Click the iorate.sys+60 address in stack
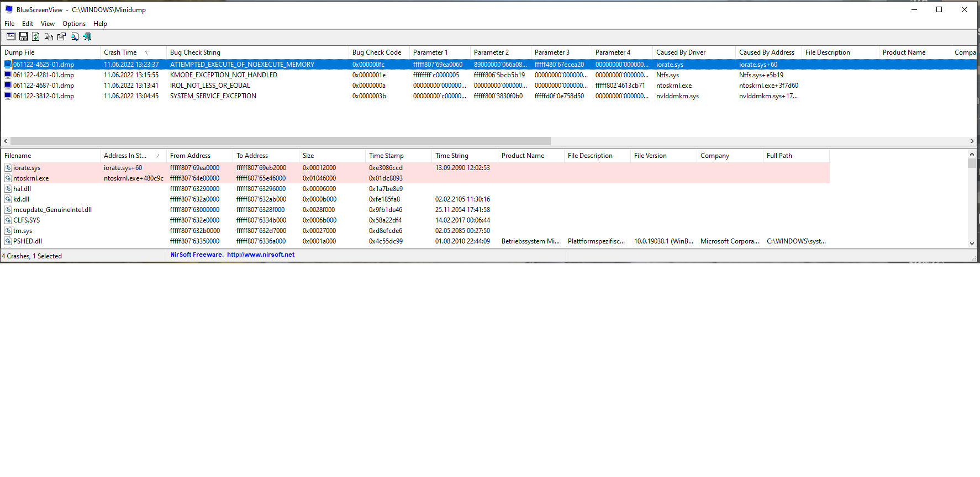The width and height of the screenshot is (980, 477). tap(123, 168)
